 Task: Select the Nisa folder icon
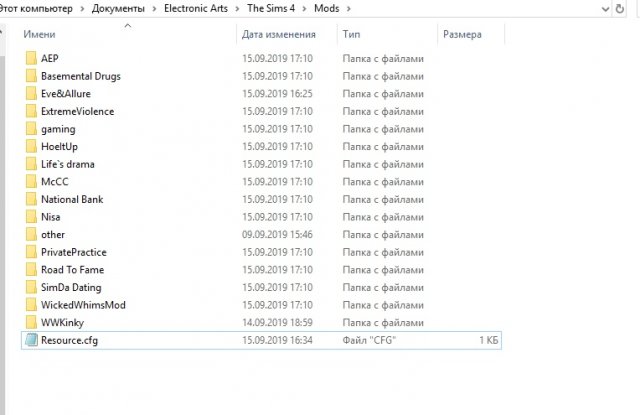(x=31, y=217)
